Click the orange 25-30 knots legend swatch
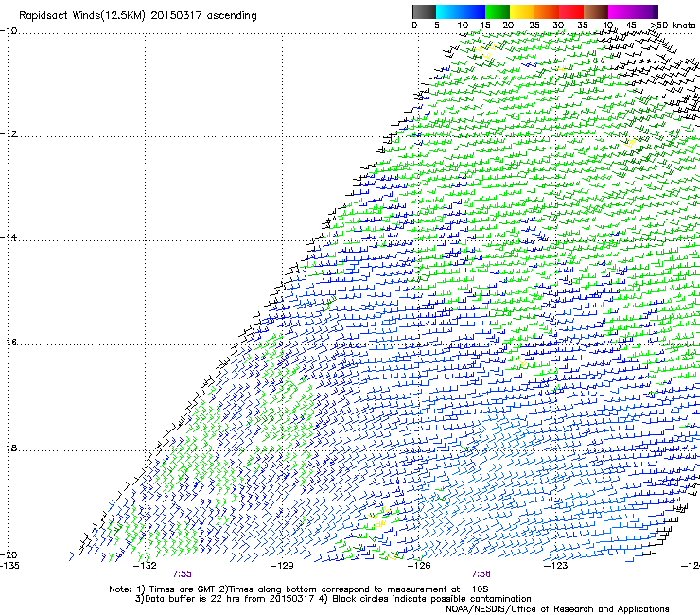 (547, 11)
